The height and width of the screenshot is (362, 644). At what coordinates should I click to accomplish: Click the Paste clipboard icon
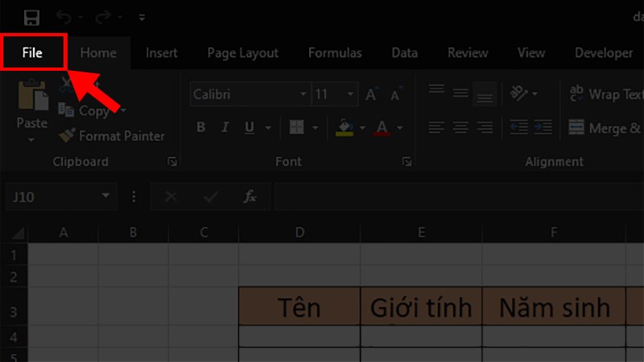point(32,95)
